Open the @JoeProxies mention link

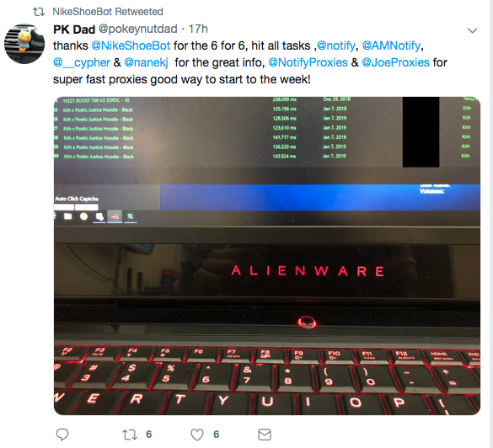[395, 62]
